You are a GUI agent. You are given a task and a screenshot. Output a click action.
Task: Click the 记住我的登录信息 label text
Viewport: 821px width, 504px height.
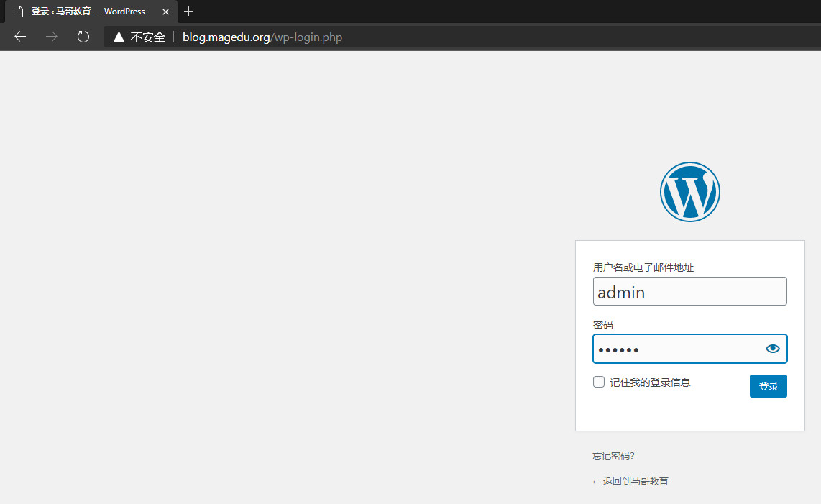pyautogui.click(x=650, y=382)
